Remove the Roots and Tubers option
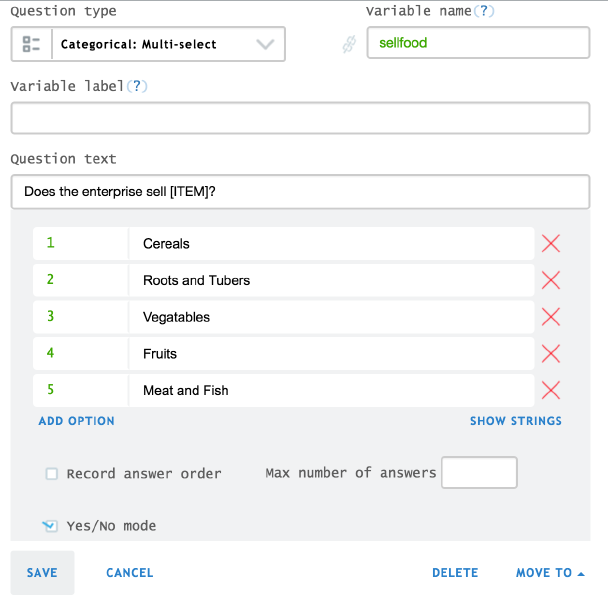 (x=550, y=280)
